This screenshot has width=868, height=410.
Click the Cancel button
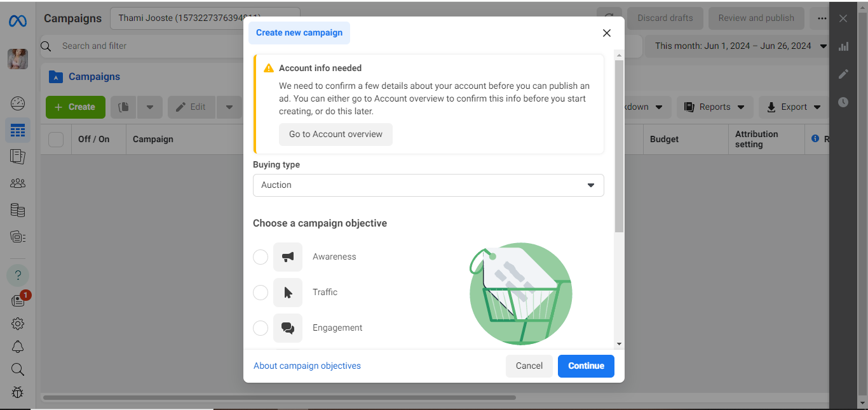(529, 366)
